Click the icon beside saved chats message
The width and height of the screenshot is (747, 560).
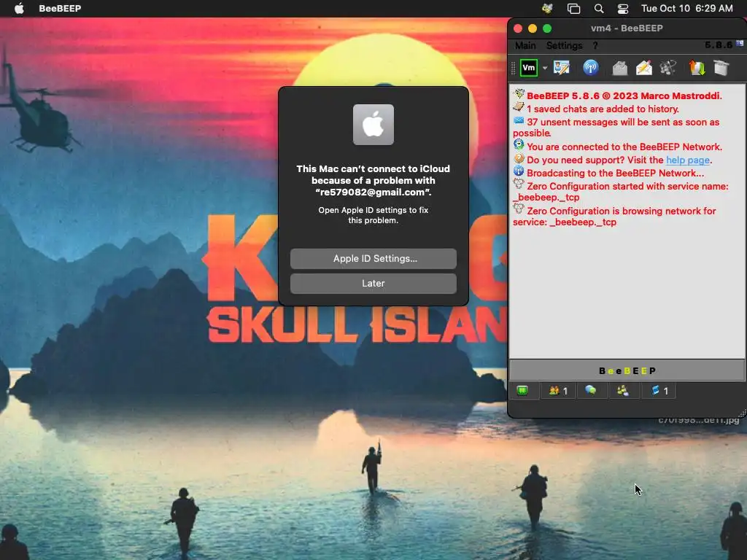(519, 107)
